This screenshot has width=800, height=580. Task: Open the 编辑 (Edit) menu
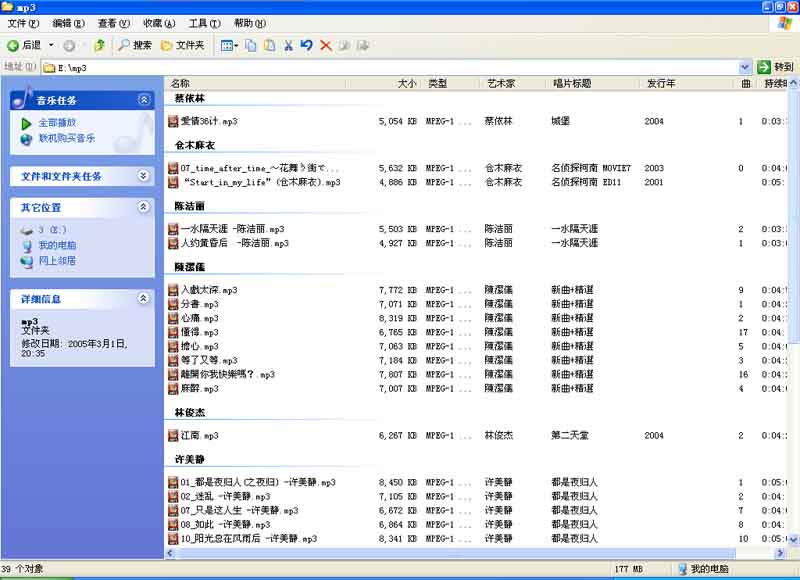pyautogui.click(x=68, y=23)
